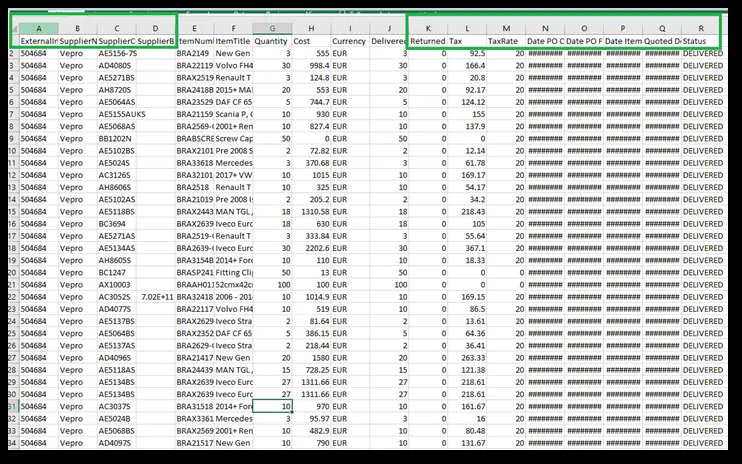742x464 pixels.
Task: Select column C header
Action: pos(117,28)
